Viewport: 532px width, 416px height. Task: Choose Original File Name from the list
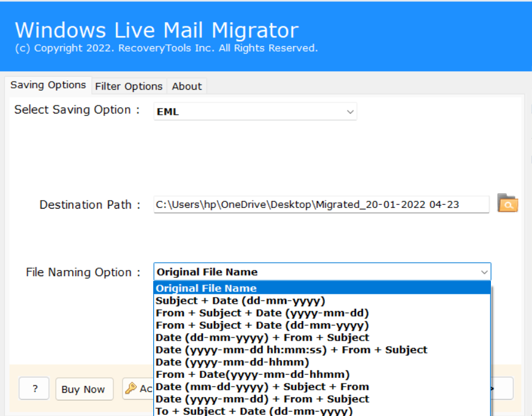coord(322,288)
